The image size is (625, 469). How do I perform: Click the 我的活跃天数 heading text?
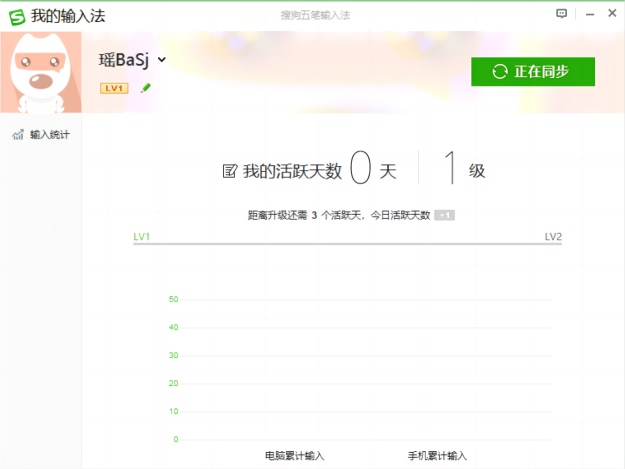pyautogui.click(x=292, y=171)
